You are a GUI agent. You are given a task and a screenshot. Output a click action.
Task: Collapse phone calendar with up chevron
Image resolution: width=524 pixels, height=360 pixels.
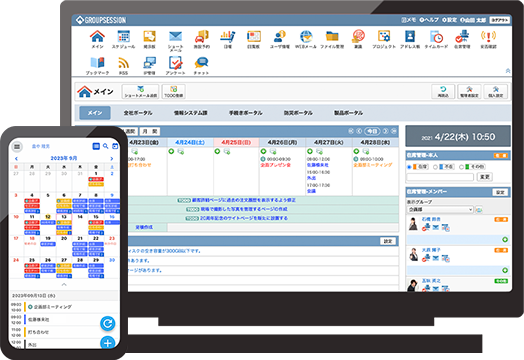point(64,284)
